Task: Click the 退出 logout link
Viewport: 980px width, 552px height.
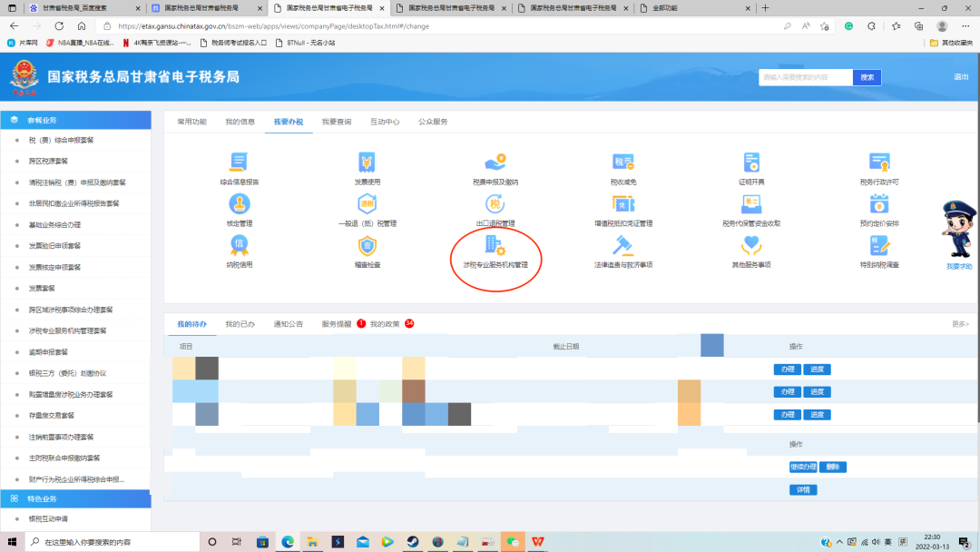Action: 961,77
